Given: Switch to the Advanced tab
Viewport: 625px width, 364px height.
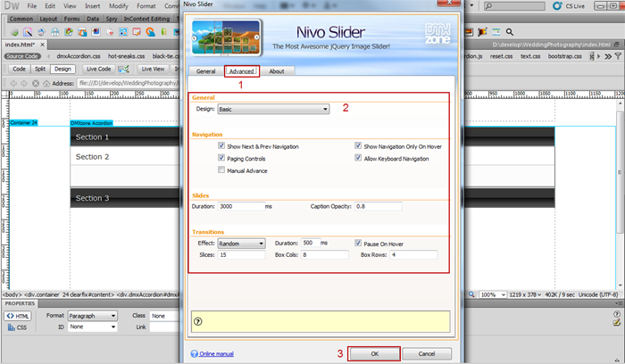Looking at the screenshot, I should click(x=242, y=71).
